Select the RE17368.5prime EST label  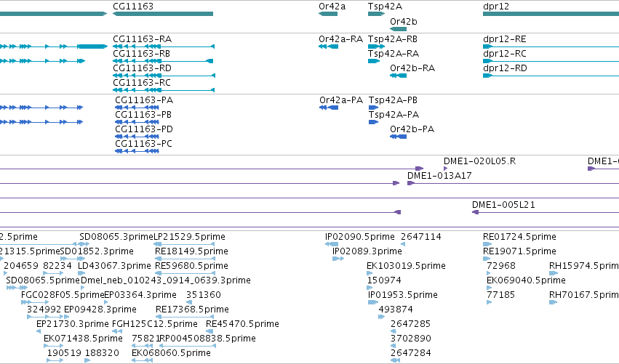point(192,310)
